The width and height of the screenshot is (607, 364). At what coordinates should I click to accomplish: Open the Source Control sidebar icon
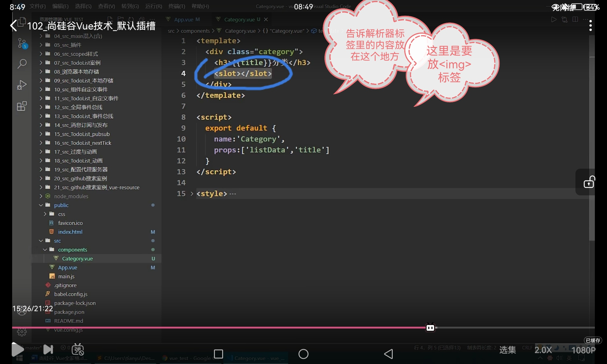(x=22, y=43)
